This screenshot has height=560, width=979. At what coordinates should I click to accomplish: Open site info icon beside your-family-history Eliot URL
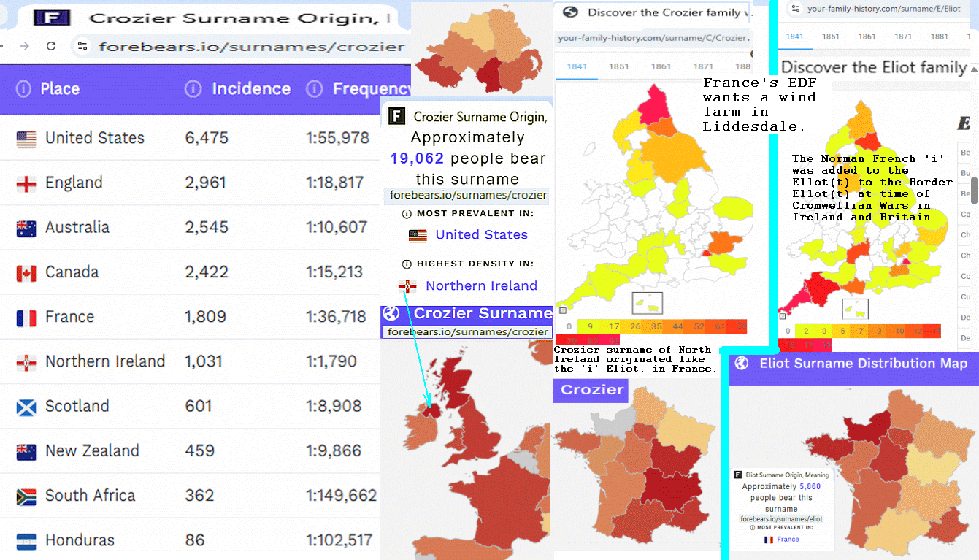(x=794, y=9)
